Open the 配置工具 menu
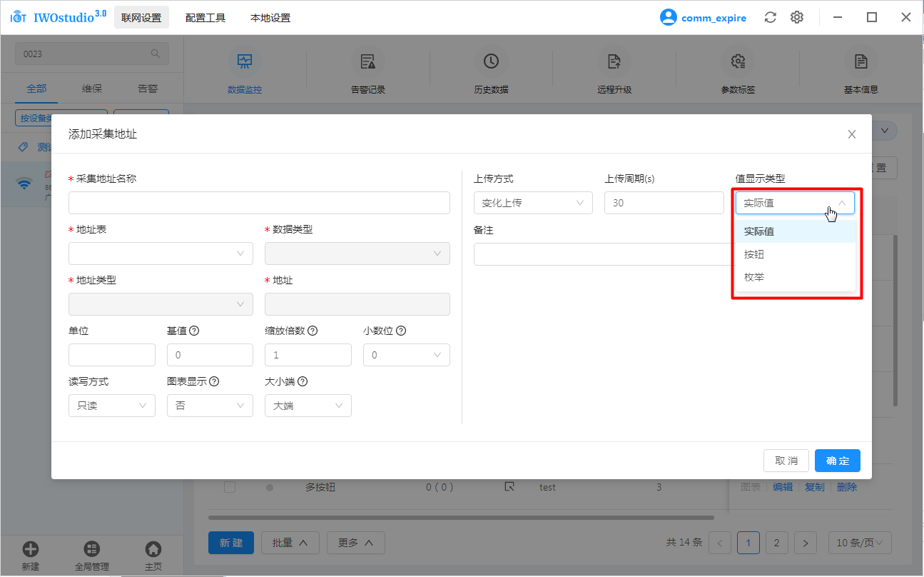 point(205,18)
